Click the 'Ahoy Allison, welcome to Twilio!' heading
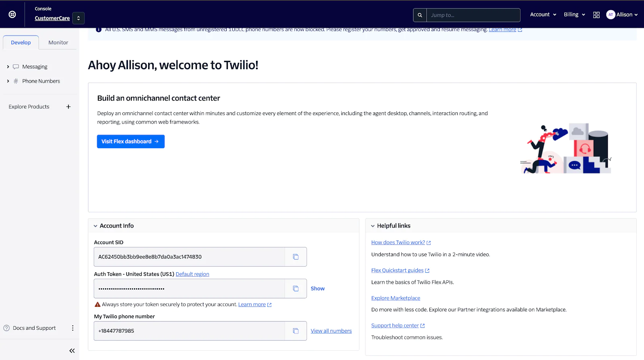Image resolution: width=644 pixels, height=360 pixels. click(x=173, y=65)
